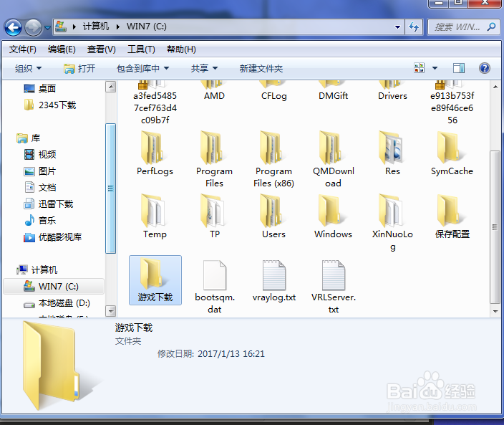Select 本地磁盘 (D:) drive
504x425 pixels.
(x=57, y=302)
